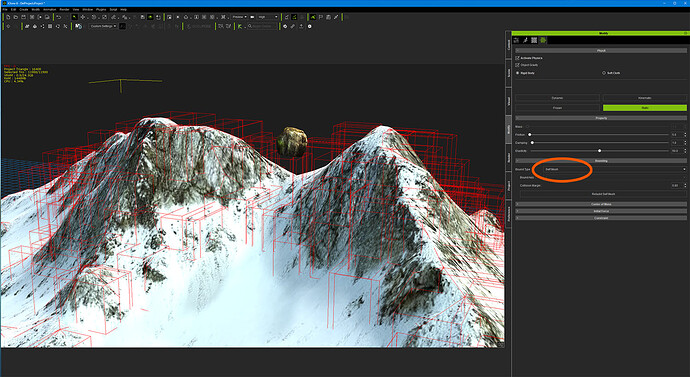The width and height of the screenshot is (690, 377).
Task: Activate the Scale Object tool
Action: [x=104, y=17]
